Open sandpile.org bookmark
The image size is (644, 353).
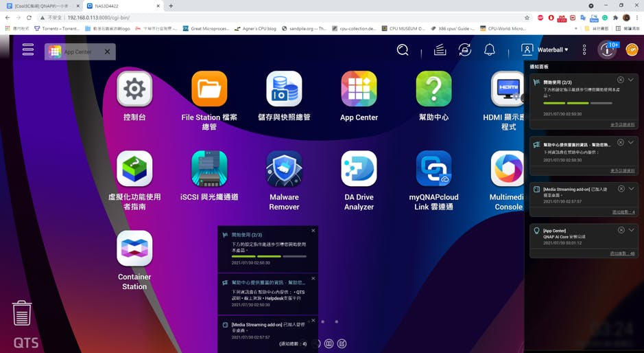pos(304,28)
